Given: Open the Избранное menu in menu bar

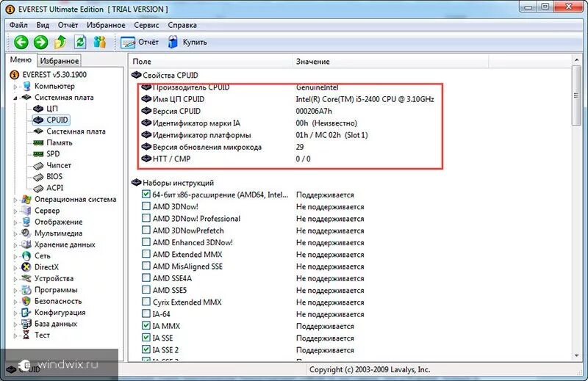Looking at the screenshot, I should point(106,25).
